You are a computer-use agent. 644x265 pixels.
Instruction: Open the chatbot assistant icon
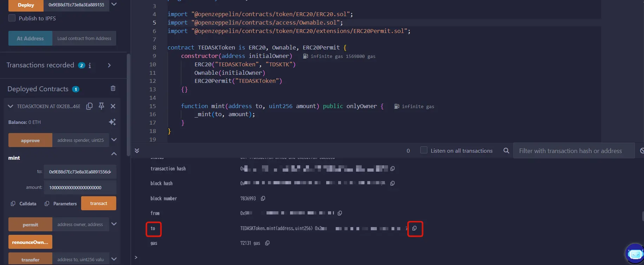tap(635, 253)
